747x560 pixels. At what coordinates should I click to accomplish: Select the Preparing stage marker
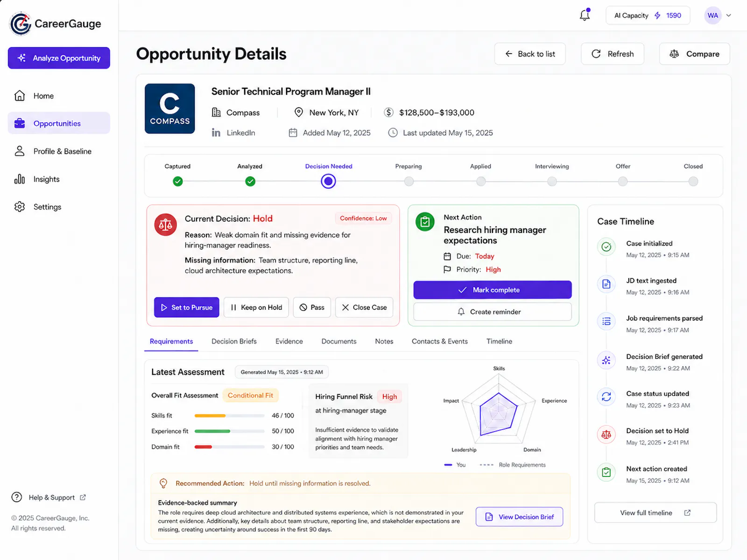point(409,182)
